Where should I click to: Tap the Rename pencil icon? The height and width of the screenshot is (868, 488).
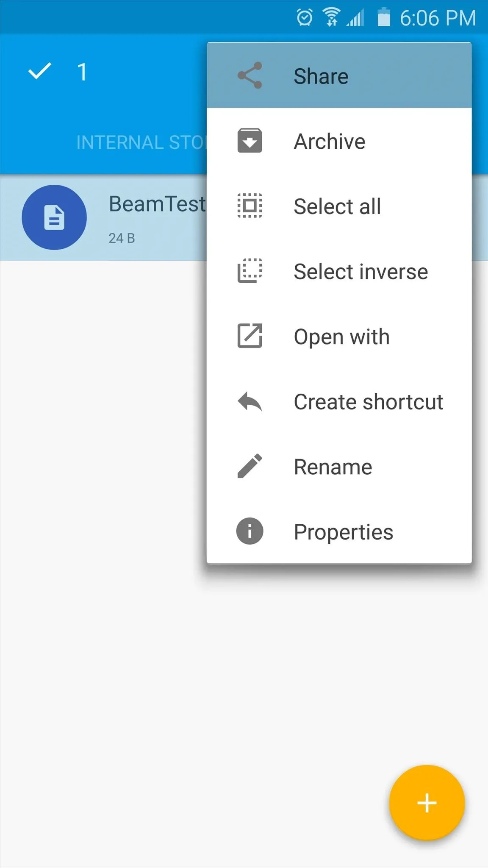point(250,466)
